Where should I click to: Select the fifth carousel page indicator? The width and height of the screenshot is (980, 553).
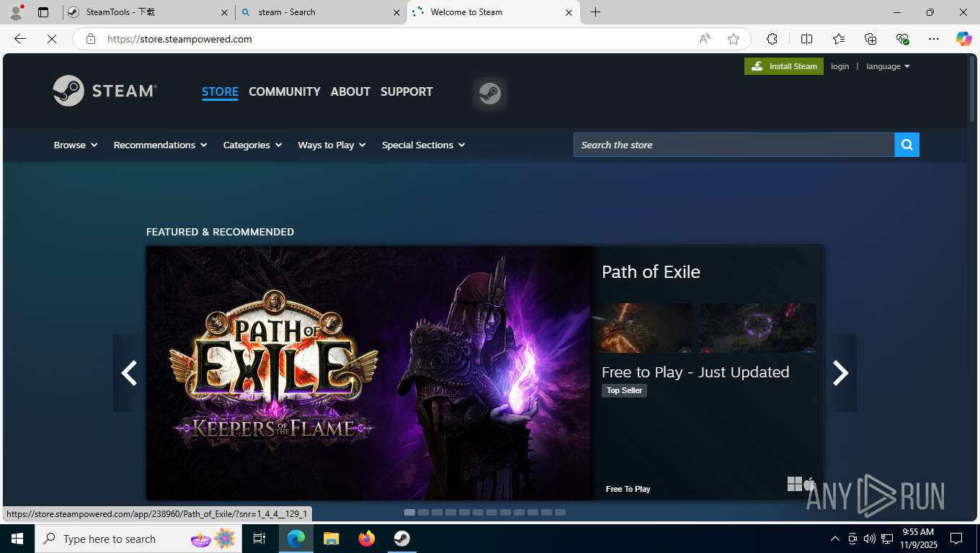coord(464,513)
